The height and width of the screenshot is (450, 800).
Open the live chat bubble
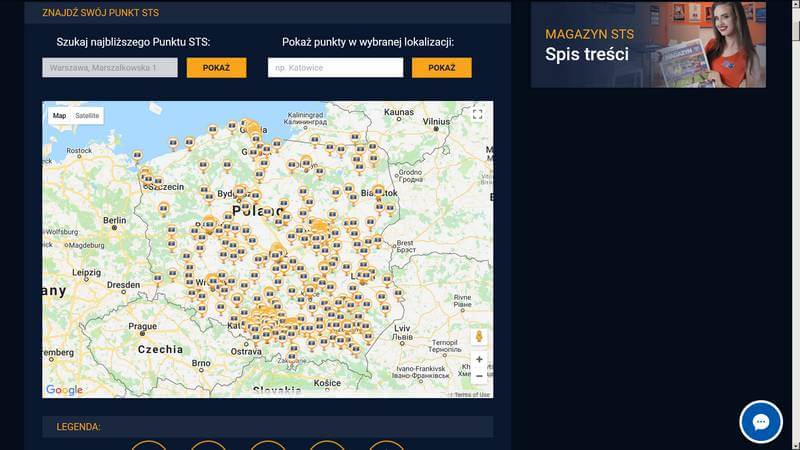pos(761,422)
